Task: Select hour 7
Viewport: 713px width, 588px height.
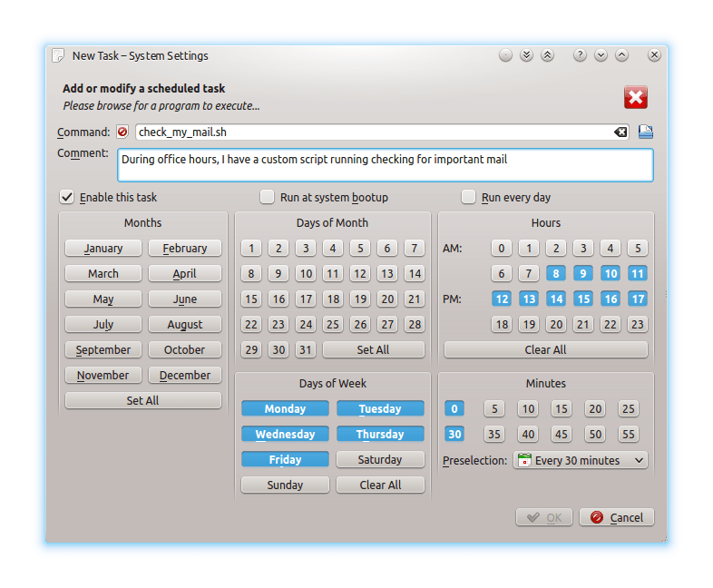Action: pos(529,274)
